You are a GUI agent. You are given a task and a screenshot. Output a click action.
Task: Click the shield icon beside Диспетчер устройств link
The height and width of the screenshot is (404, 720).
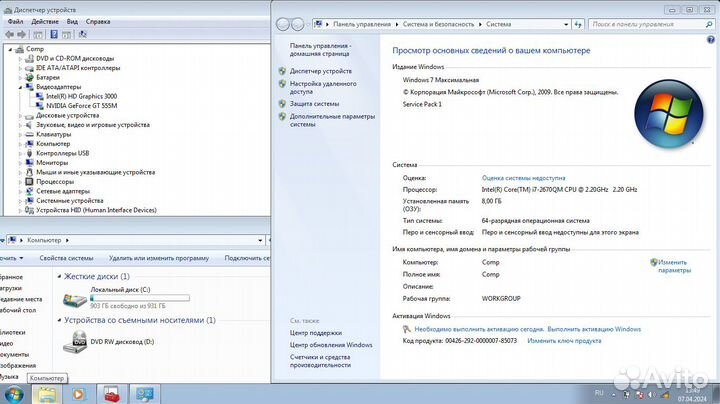point(282,71)
